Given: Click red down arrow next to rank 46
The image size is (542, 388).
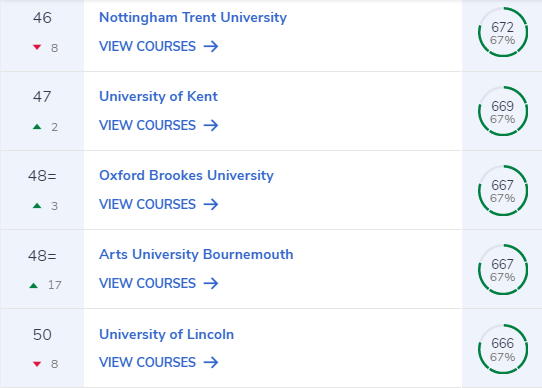Looking at the screenshot, I should (x=37, y=47).
